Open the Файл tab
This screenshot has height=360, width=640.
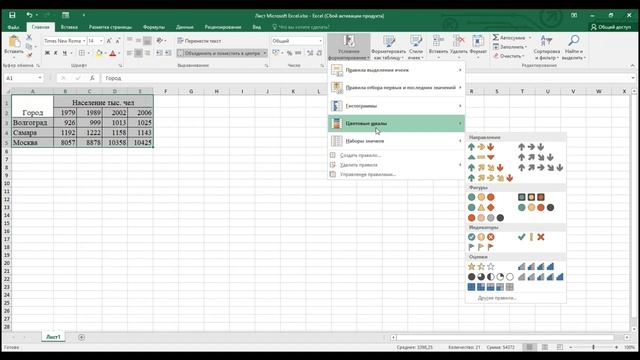click(13, 27)
